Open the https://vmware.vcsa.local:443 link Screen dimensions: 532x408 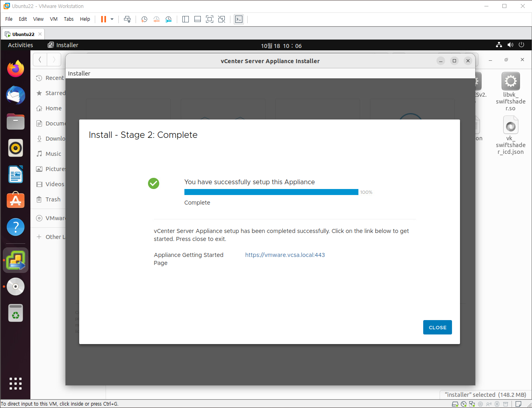285,255
